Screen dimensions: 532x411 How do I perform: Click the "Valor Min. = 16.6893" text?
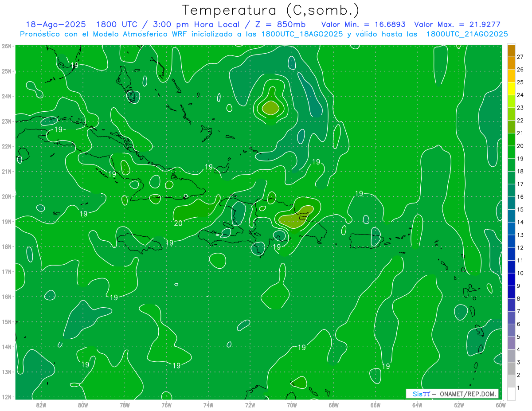pyautogui.click(x=364, y=24)
